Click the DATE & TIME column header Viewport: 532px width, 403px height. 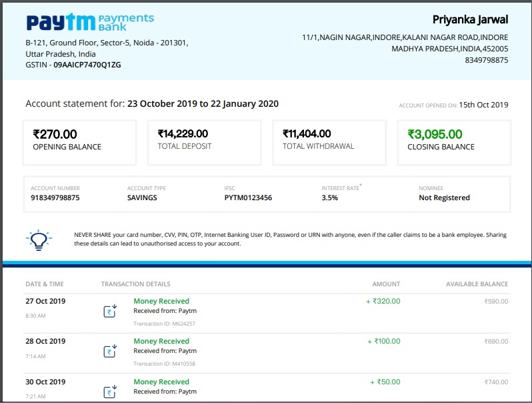point(45,284)
